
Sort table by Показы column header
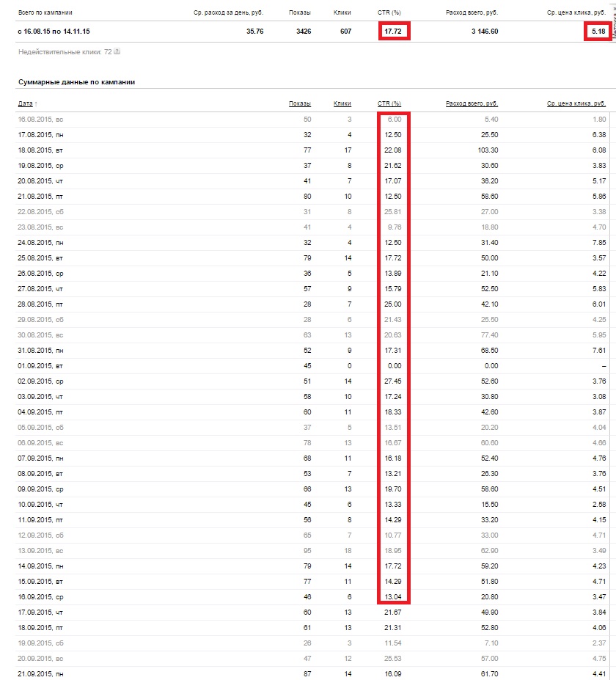coord(300,103)
